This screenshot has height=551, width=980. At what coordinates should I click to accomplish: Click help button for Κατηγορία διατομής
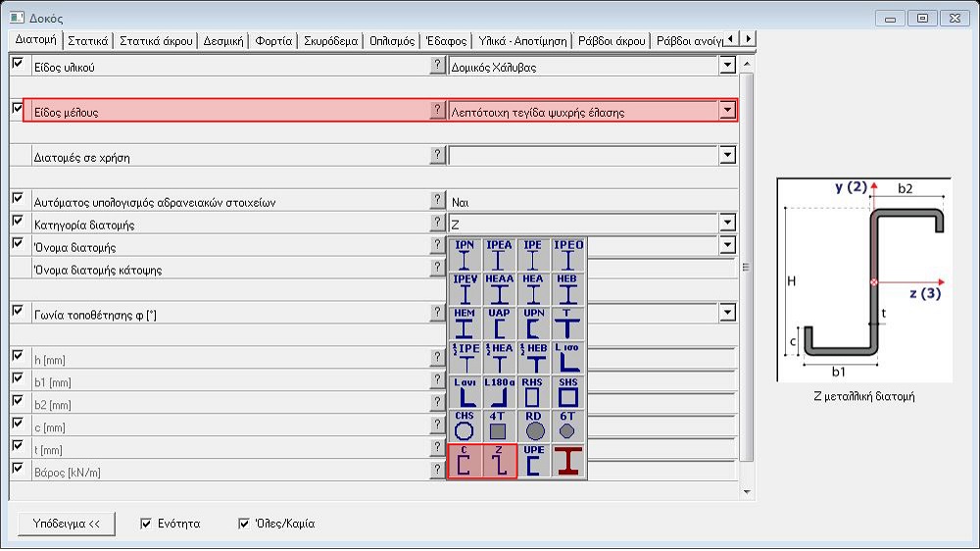[437, 224]
